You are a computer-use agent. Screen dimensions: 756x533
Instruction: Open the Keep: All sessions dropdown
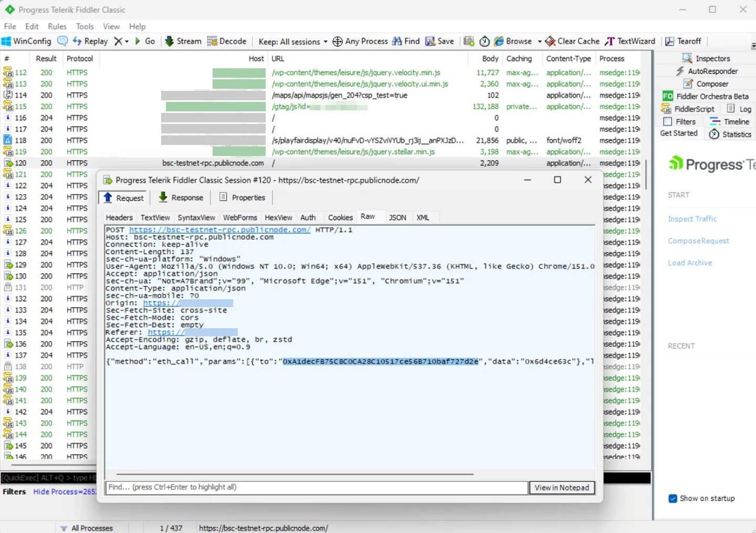point(293,41)
